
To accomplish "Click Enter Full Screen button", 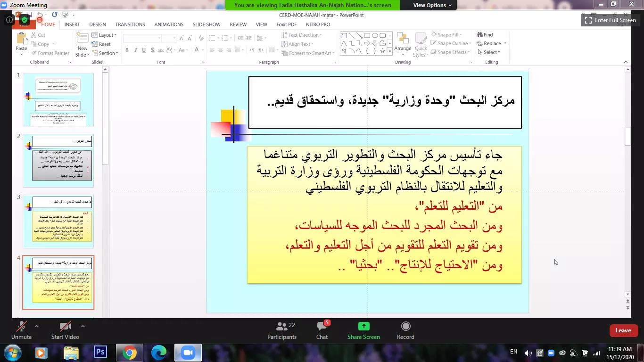I will 610,20.
